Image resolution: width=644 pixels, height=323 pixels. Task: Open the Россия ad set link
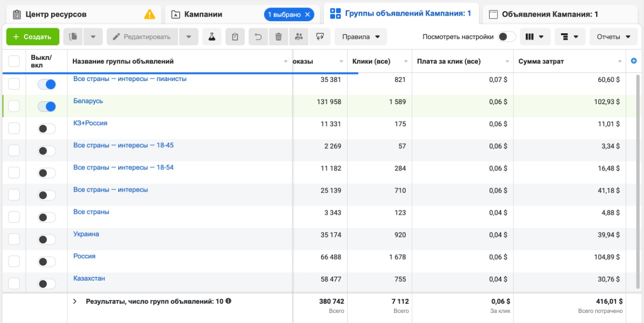coord(85,256)
